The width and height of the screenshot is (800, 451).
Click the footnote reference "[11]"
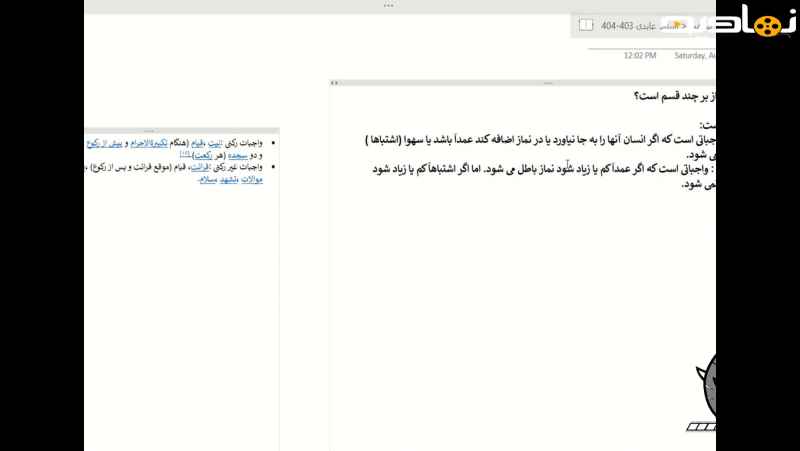tap(185, 153)
